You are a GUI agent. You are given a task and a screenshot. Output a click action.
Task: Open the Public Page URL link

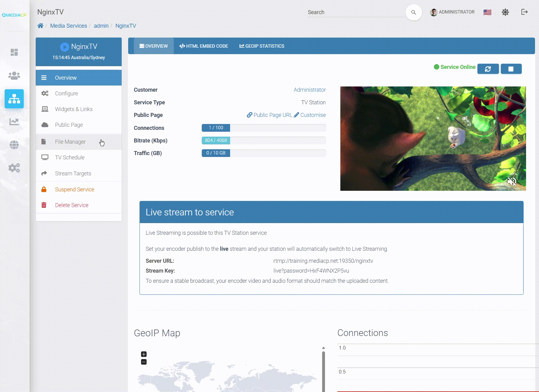pyautogui.click(x=273, y=115)
